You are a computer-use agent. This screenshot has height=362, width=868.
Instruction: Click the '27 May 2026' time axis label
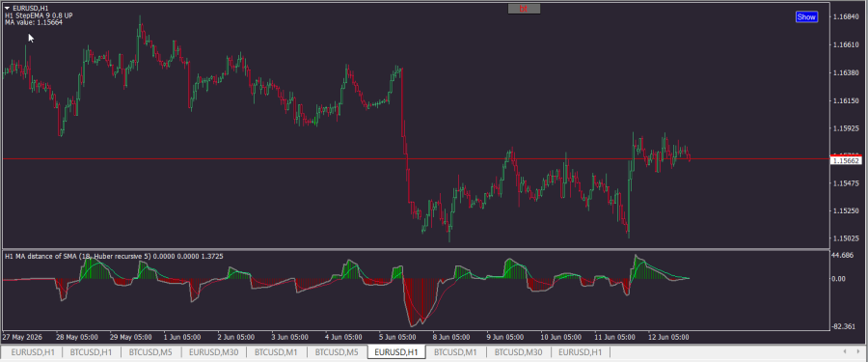(21, 337)
